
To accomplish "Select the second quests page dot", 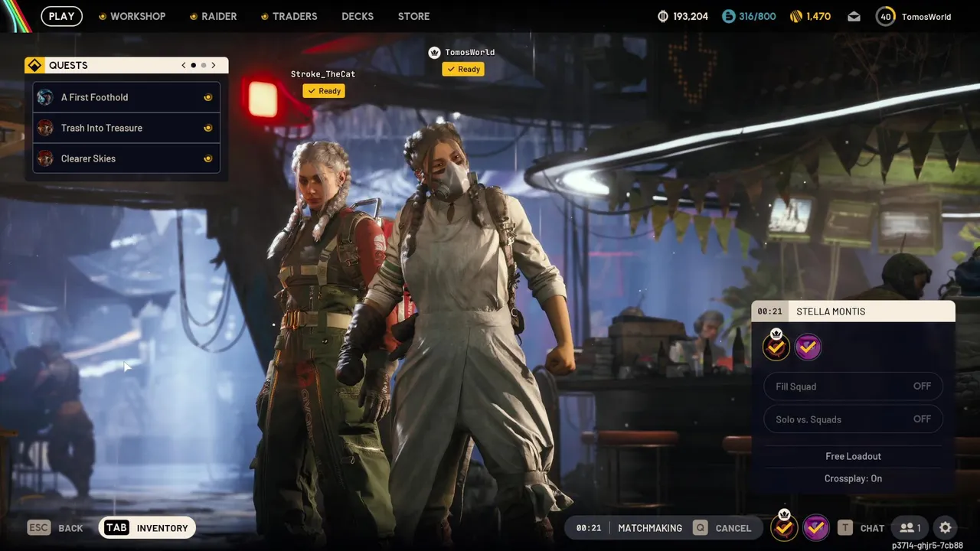I will click(x=204, y=65).
